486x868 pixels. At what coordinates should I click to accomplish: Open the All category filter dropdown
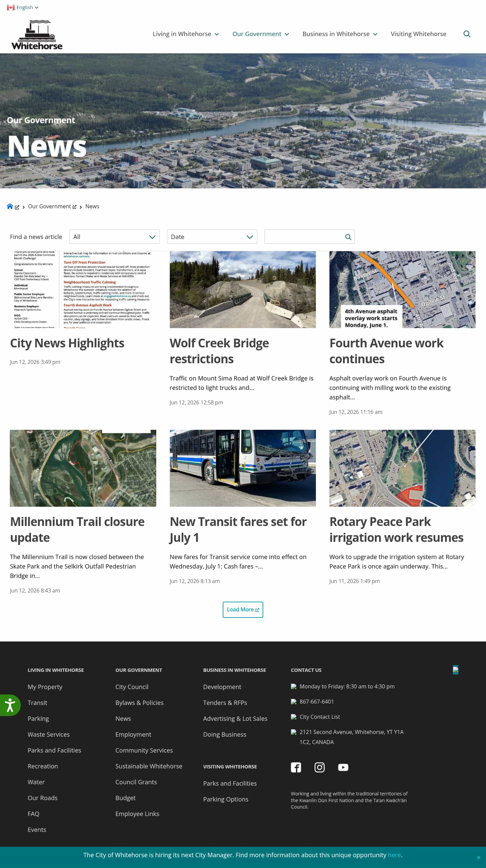tap(114, 237)
